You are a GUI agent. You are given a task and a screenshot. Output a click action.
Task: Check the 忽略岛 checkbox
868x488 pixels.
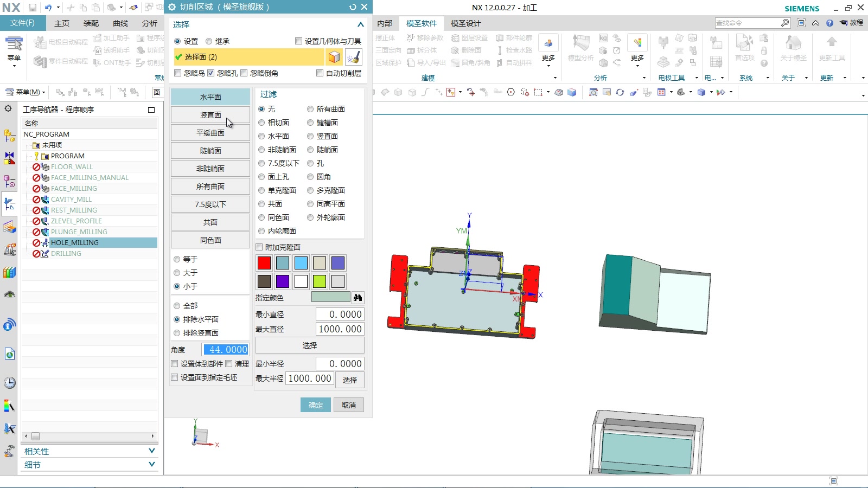point(177,73)
